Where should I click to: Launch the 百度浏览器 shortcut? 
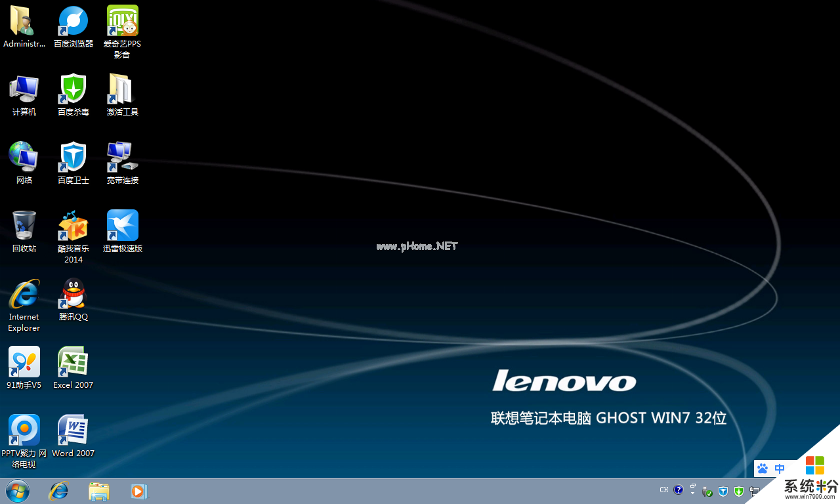click(73, 27)
